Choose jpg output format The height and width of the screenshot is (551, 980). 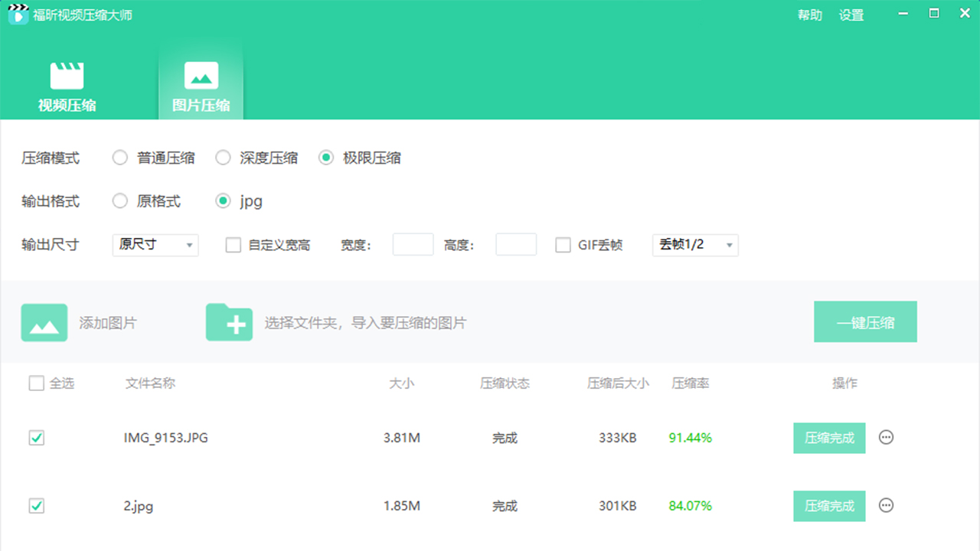click(x=223, y=201)
